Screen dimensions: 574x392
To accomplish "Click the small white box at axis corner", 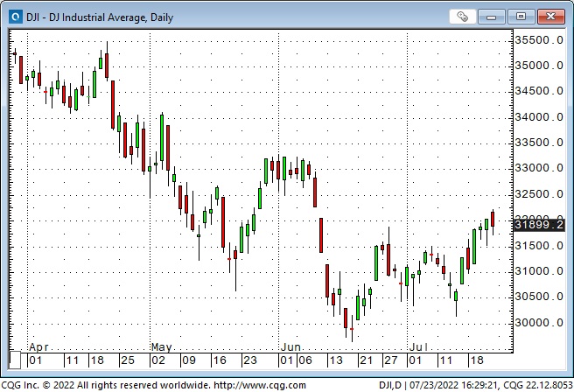I will [15, 360].
